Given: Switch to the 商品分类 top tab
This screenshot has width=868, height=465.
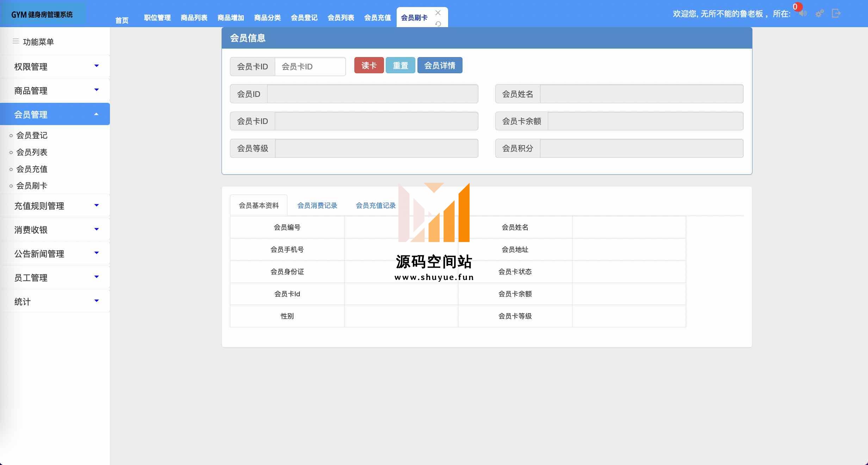Looking at the screenshot, I should pos(267,18).
